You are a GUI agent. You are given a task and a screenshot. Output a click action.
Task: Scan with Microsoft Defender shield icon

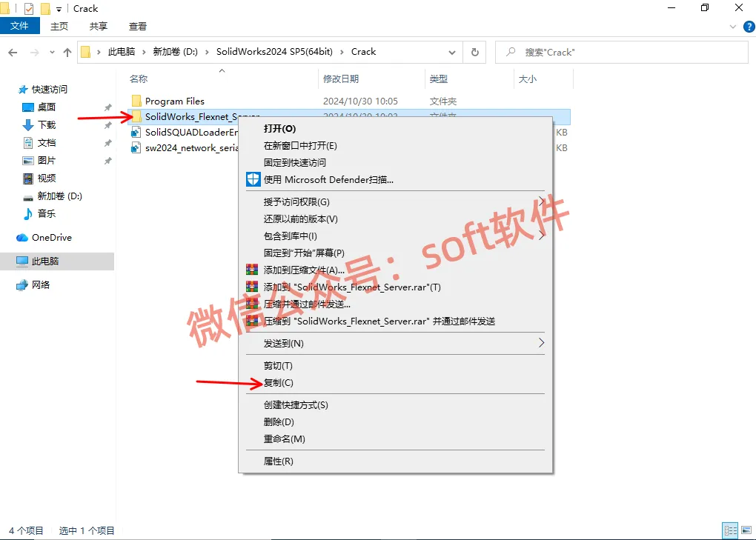253,179
